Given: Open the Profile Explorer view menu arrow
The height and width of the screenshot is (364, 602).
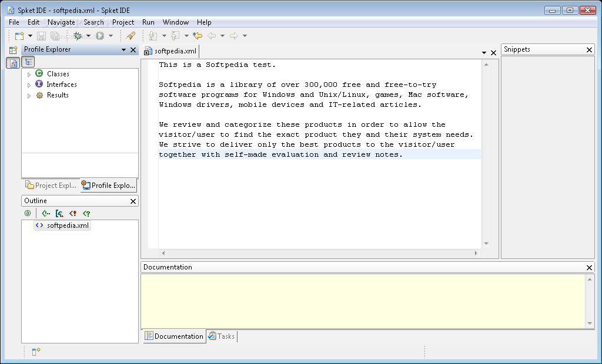Looking at the screenshot, I should 123,50.
